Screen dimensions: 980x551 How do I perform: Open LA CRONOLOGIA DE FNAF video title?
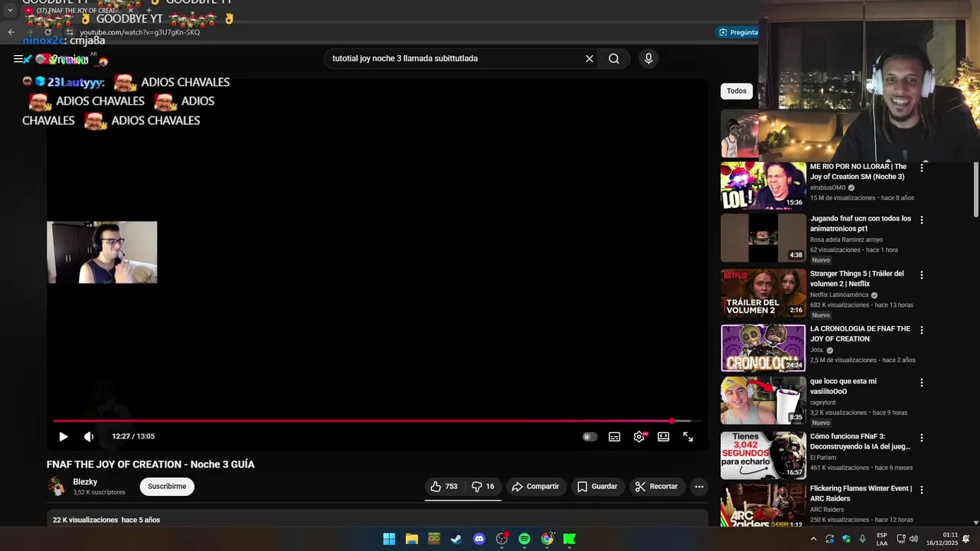860,334
